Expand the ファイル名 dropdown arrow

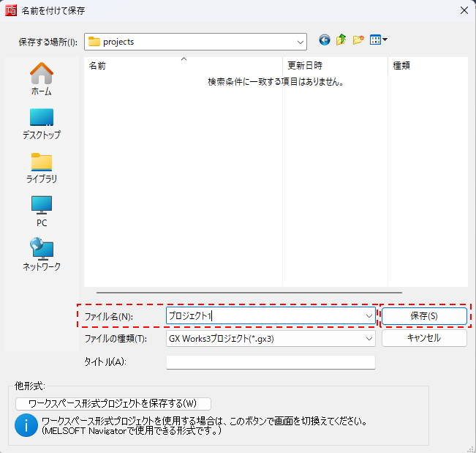369,316
